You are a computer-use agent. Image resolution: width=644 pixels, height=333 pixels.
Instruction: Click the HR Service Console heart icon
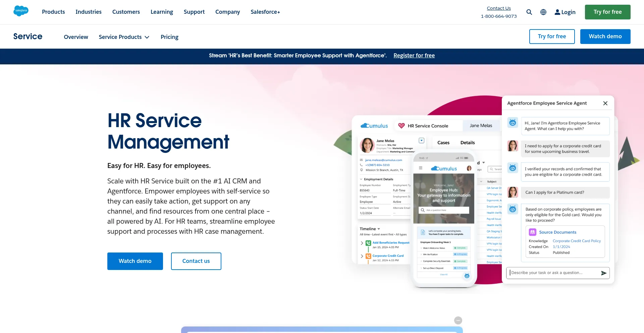(x=401, y=126)
